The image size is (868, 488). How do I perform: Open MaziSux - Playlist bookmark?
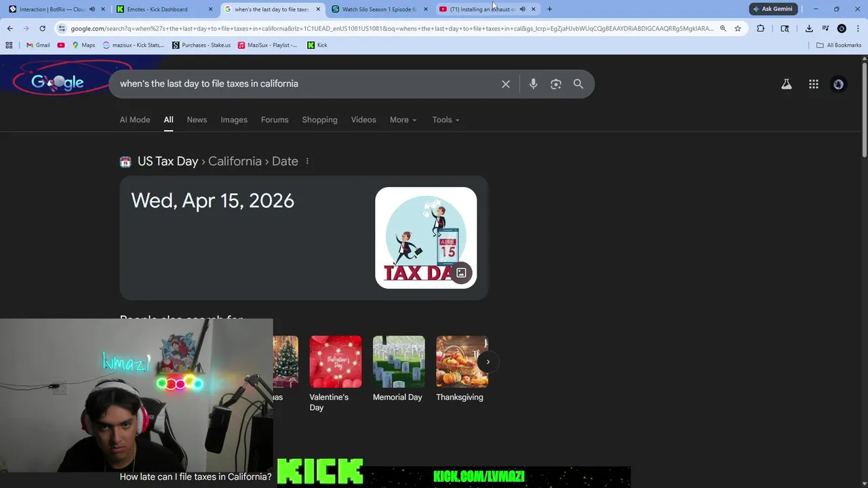click(267, 45)
